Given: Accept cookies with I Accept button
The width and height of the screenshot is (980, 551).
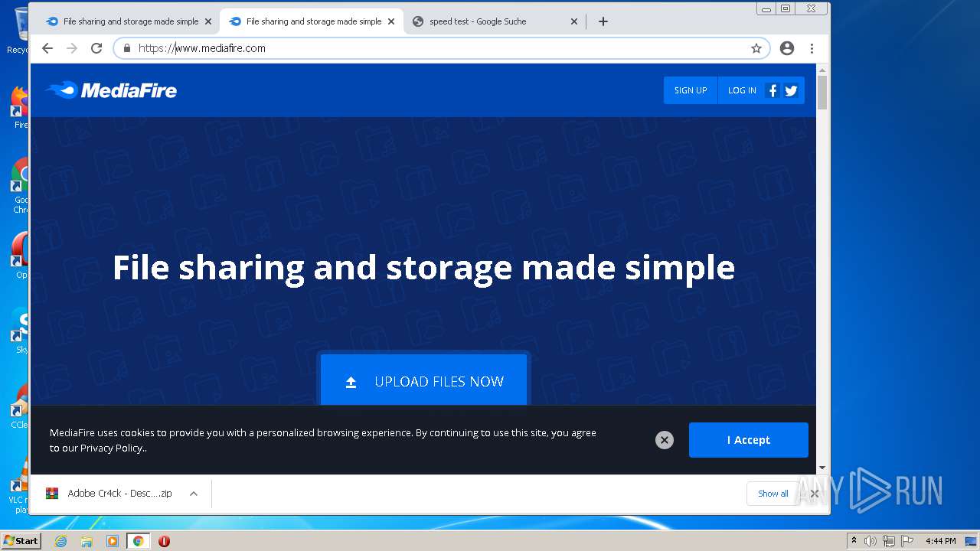Looking at the screenshot, I should (x=749, y=440).
